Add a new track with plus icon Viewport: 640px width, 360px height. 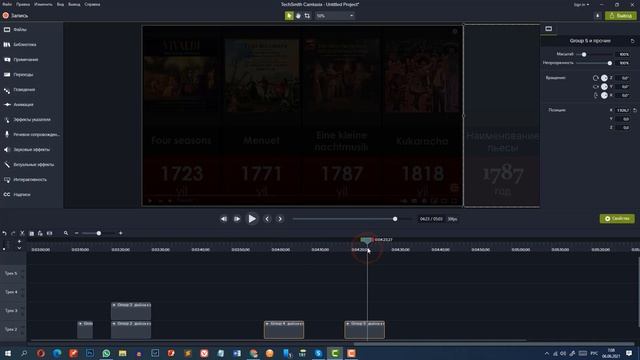pos(19,242)
